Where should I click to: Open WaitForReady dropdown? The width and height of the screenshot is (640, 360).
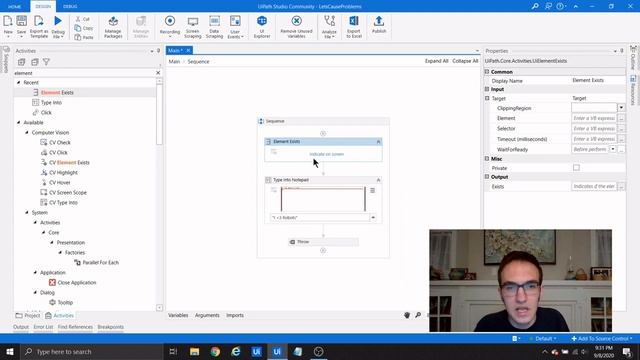pos(613,149)
